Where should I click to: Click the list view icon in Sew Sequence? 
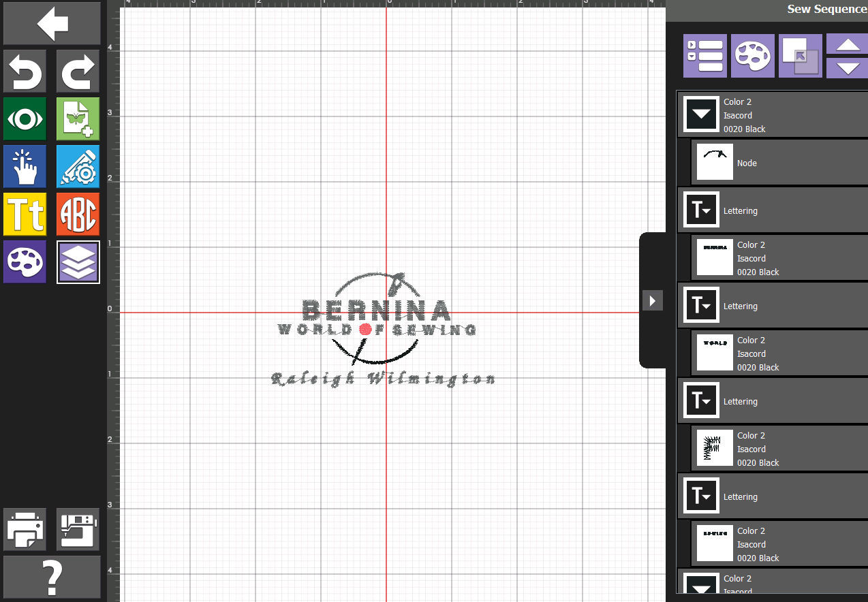[705, 56]
